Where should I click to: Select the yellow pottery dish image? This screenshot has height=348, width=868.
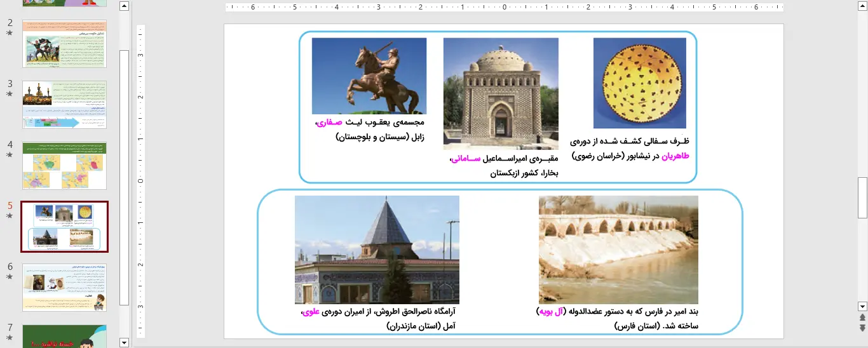[x=639, y=83]
